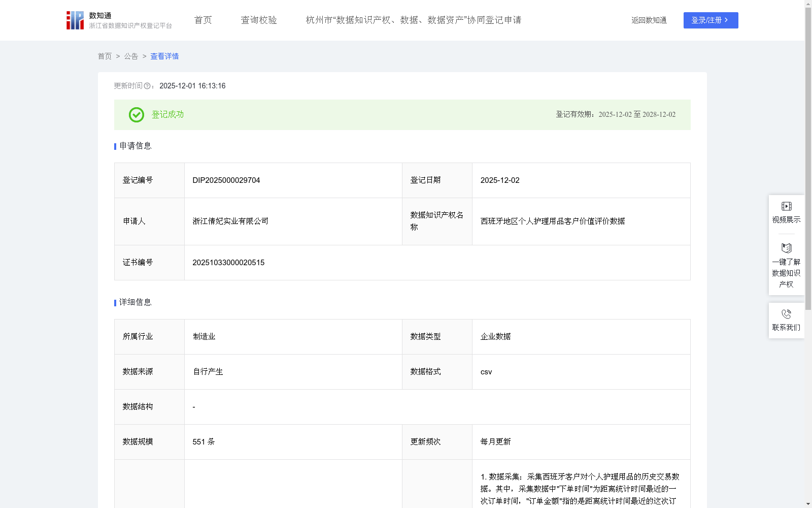Click registration number DIP2025000029704

pyautogui.click(x=226, y=180)
